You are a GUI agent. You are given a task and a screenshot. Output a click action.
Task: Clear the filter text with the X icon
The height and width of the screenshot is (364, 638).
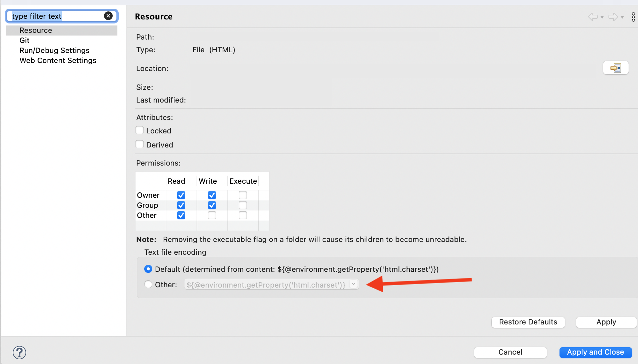tap(108, 16)
